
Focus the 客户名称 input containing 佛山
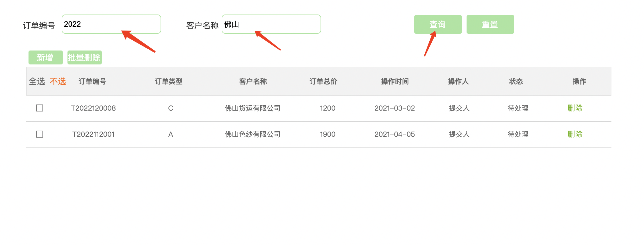click(271, 24)
